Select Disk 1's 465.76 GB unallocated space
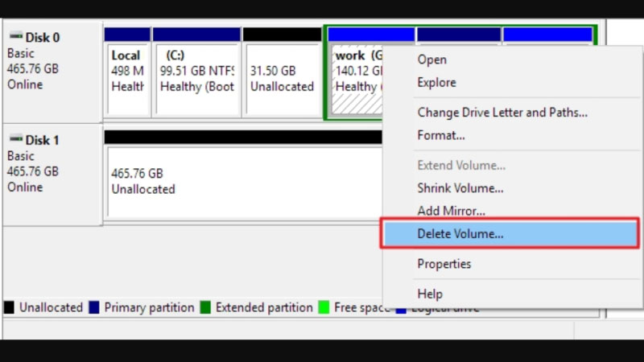 pos(242,181)
